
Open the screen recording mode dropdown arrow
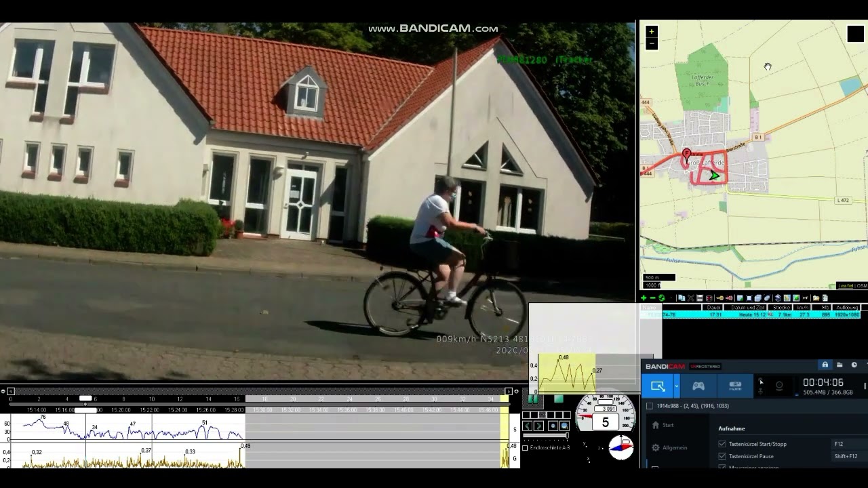(x=676, y=386)
